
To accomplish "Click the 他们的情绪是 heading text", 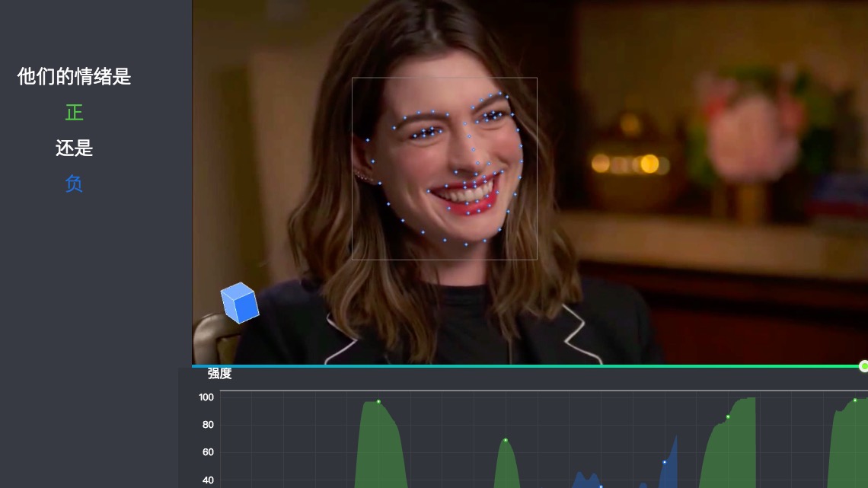I will [74, 76].
